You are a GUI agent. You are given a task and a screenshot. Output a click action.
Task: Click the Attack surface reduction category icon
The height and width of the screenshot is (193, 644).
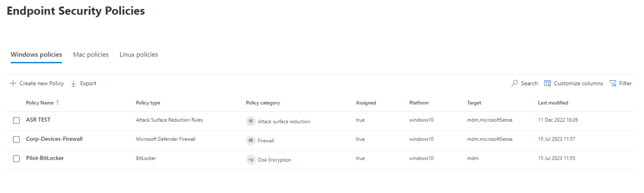point(251,121)
